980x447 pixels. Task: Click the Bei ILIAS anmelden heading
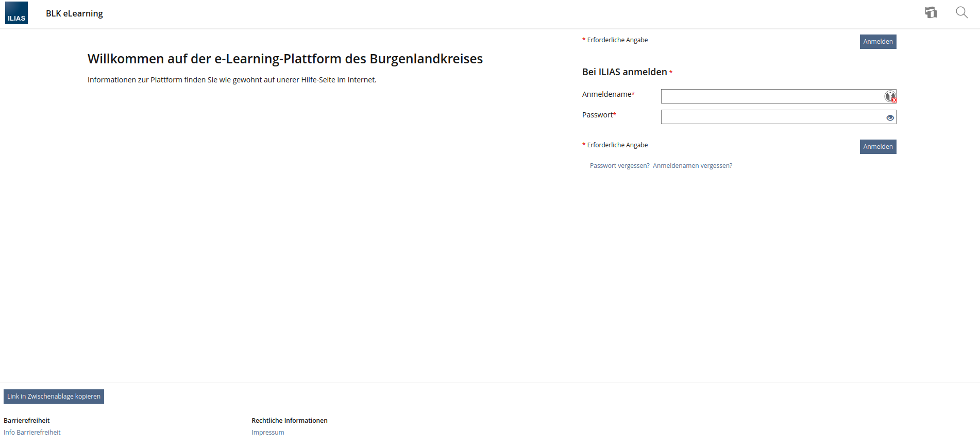point(624,72)
